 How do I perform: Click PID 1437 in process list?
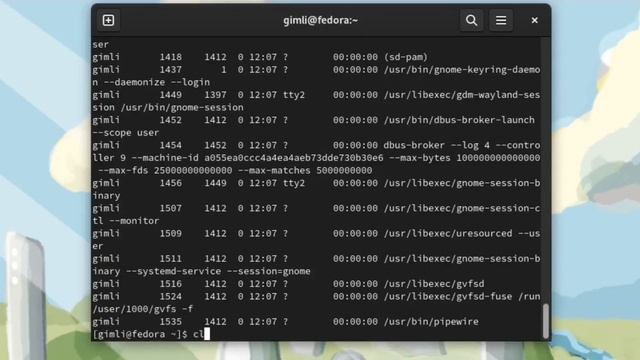[x=171, y=70]
